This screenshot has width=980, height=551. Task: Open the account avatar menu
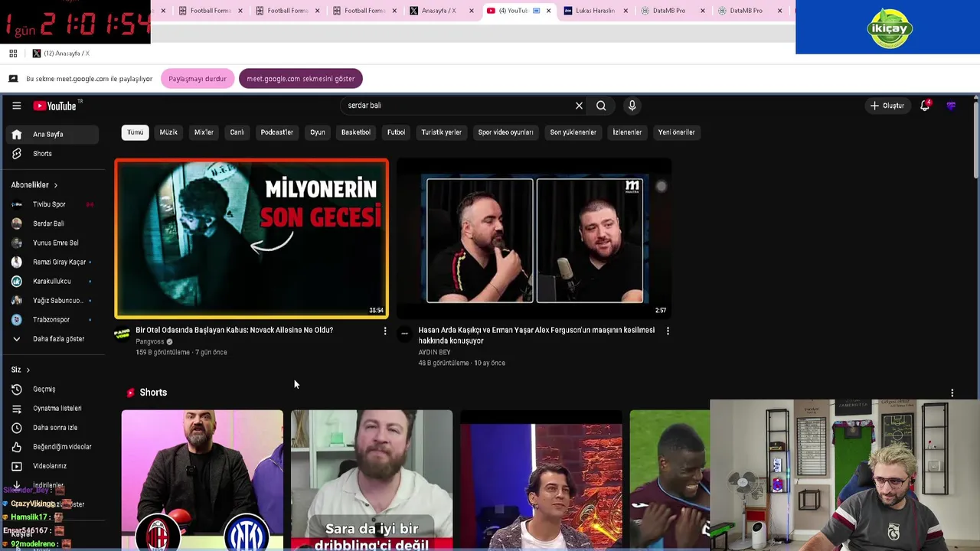point(951,106)
